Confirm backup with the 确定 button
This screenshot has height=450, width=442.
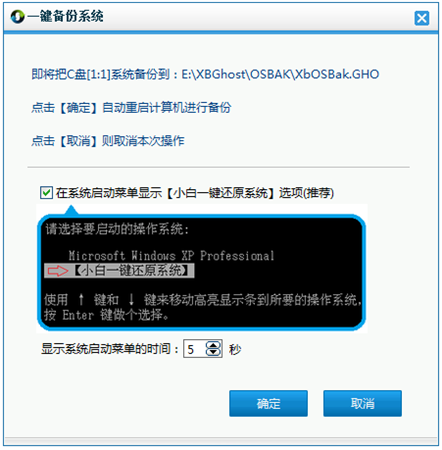(x=268, y=403)
